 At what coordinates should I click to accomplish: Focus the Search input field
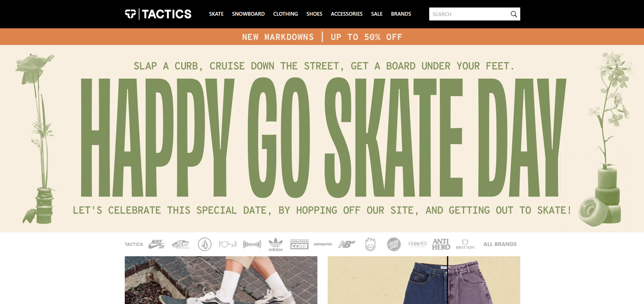tap(469, 14)
